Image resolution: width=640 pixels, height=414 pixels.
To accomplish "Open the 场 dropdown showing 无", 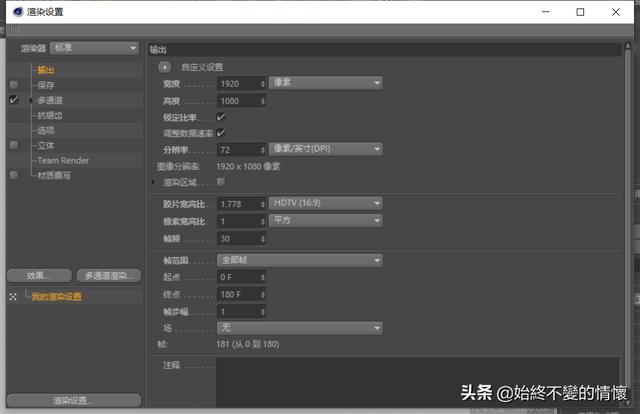I will click(x=300, y=328).
